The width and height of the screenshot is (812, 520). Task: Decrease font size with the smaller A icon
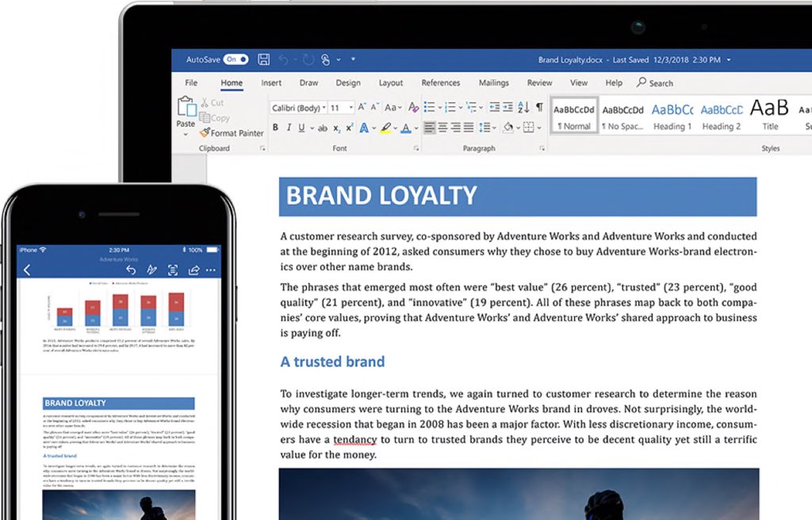[x=375, y=107]
